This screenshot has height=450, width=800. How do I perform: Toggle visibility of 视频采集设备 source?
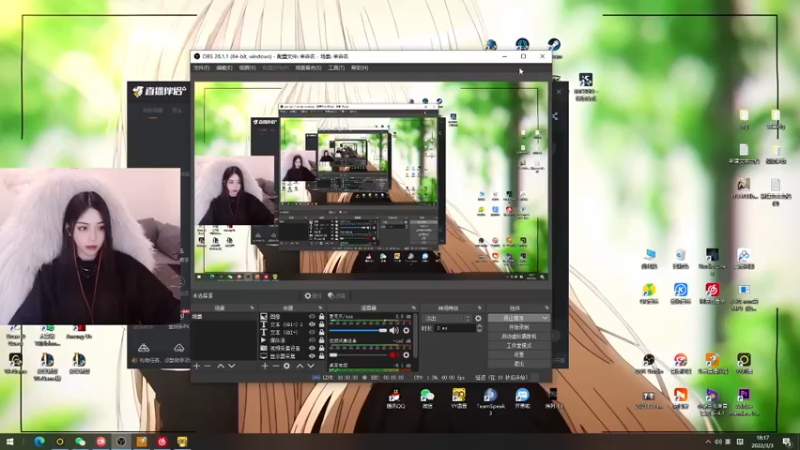pyautogui.click(x=312, y=348)
